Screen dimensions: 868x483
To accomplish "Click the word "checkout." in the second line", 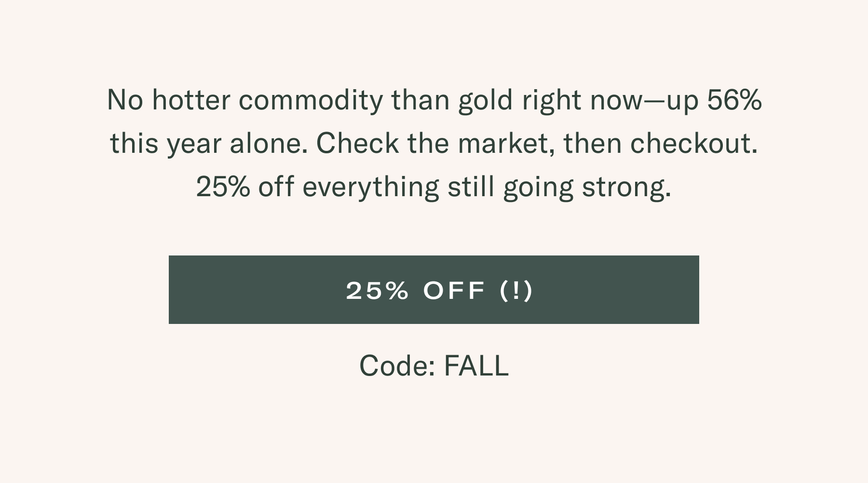I will point(694,143).
